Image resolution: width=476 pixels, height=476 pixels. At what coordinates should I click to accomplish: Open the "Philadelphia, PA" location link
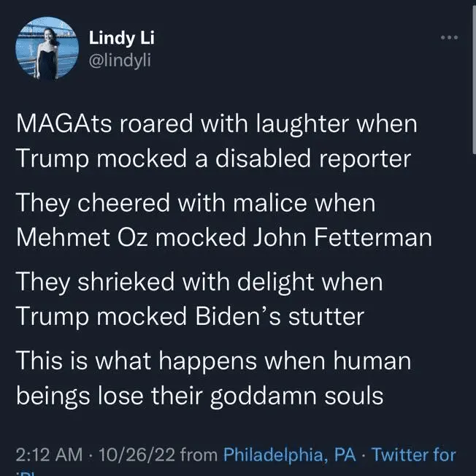tap(291, 455)
